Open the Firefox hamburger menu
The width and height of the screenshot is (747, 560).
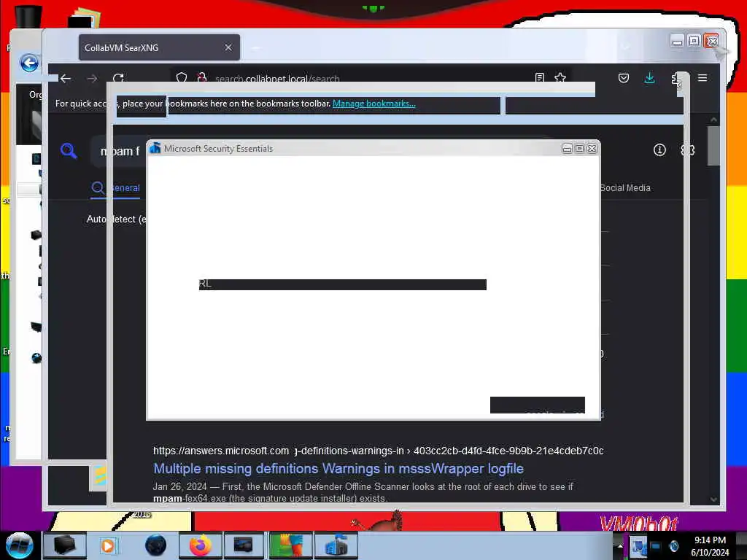(703, 77)
